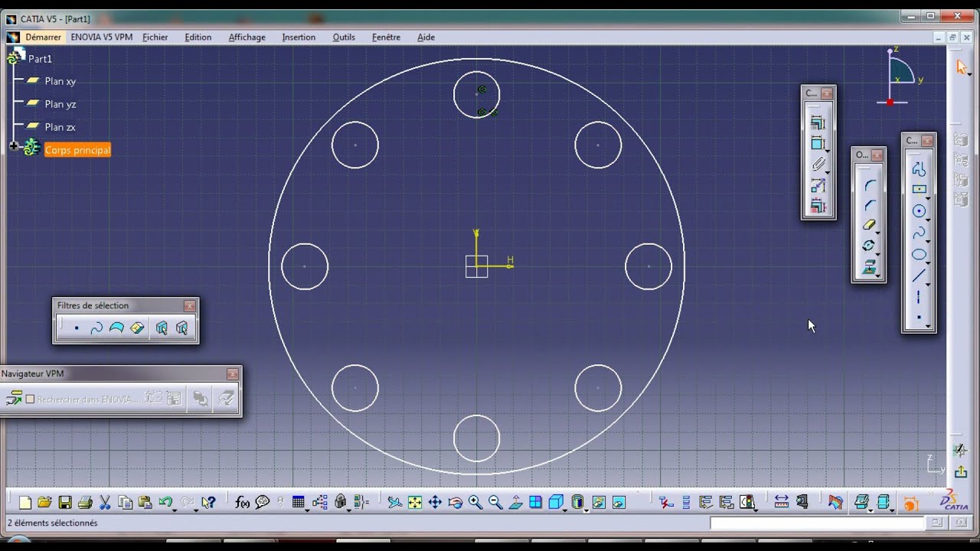The width and height of the screenshot is (980, 551).
Task: Open the Edition menu
Action: (198, 37)
